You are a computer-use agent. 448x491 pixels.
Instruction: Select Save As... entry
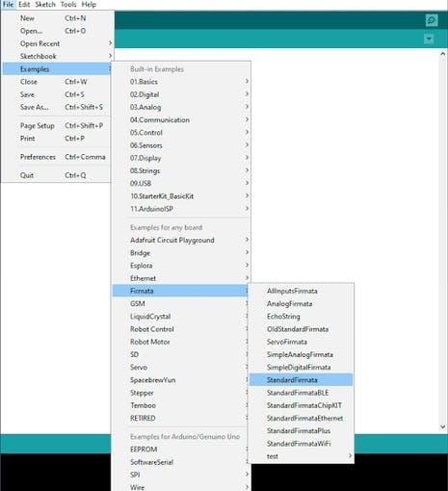(57, 107)
